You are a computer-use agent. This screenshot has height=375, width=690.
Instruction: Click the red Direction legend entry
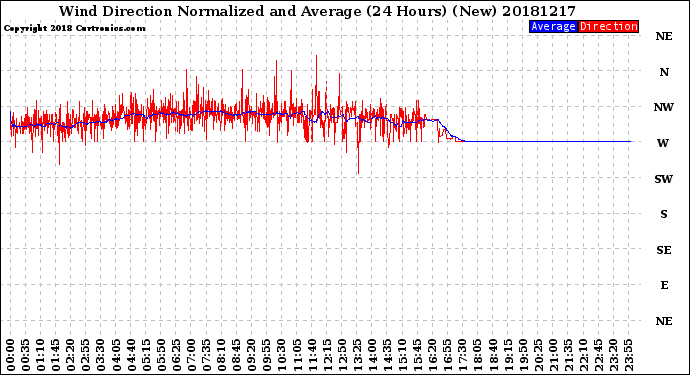coord(608,26)
